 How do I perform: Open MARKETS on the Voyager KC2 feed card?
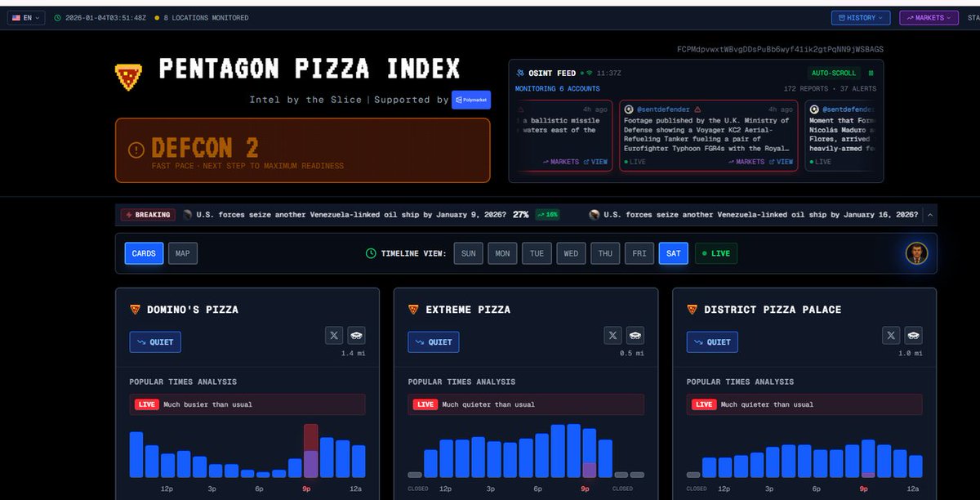coord(746,162)
